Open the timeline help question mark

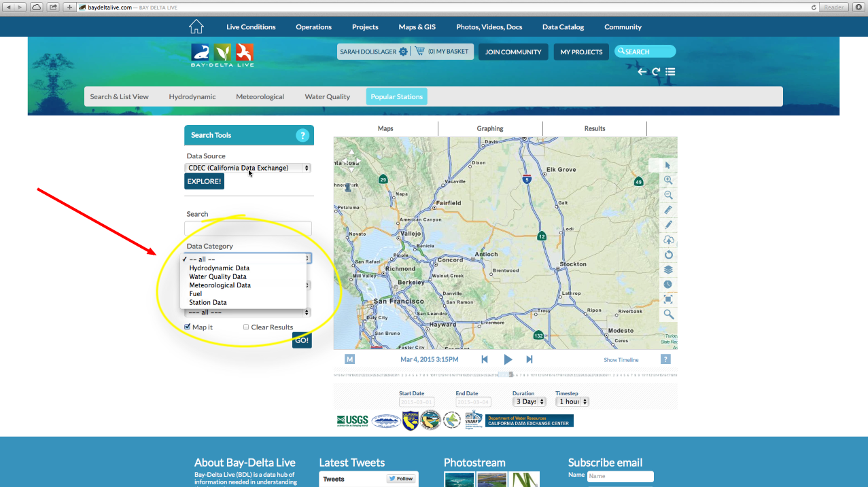point(665,359)
